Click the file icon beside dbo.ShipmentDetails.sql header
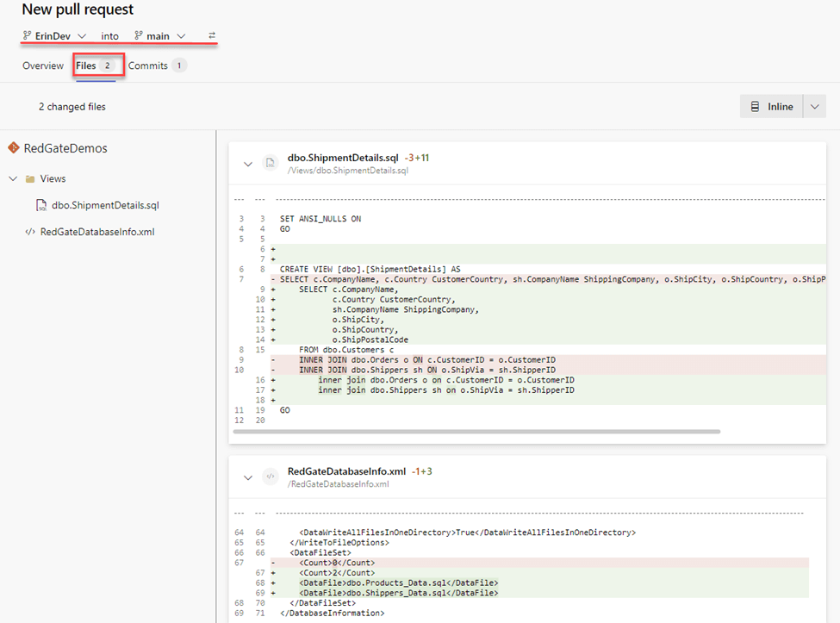Image resolution: width=840 pixels, height=623 pixels. pos(270,163)
